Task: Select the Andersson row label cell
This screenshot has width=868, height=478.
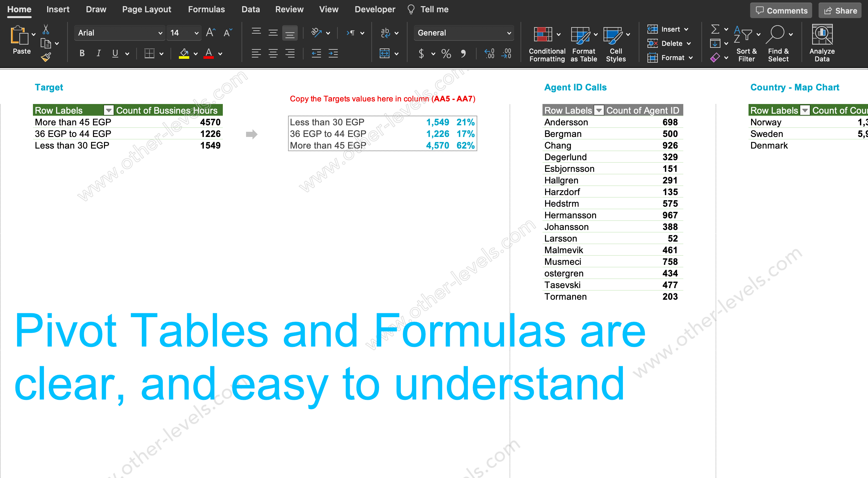Action: [x=566, y=122]
